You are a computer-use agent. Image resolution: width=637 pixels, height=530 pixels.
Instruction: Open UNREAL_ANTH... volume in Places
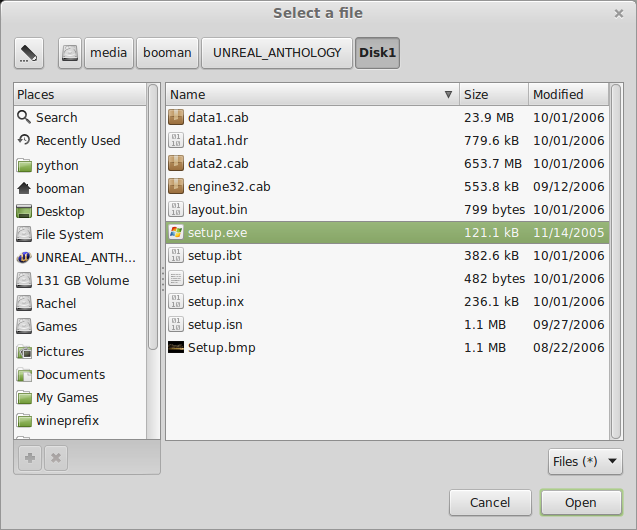pos(80,257)
